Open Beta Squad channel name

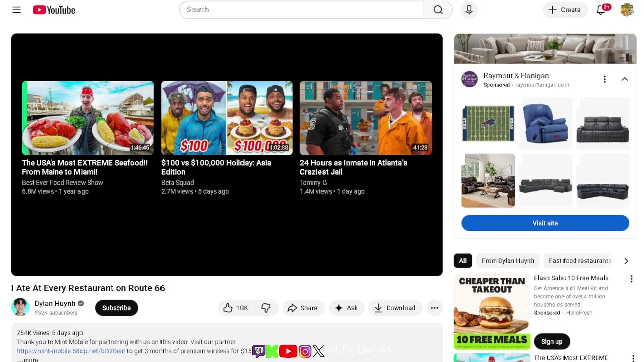click(x=177, y=183)
